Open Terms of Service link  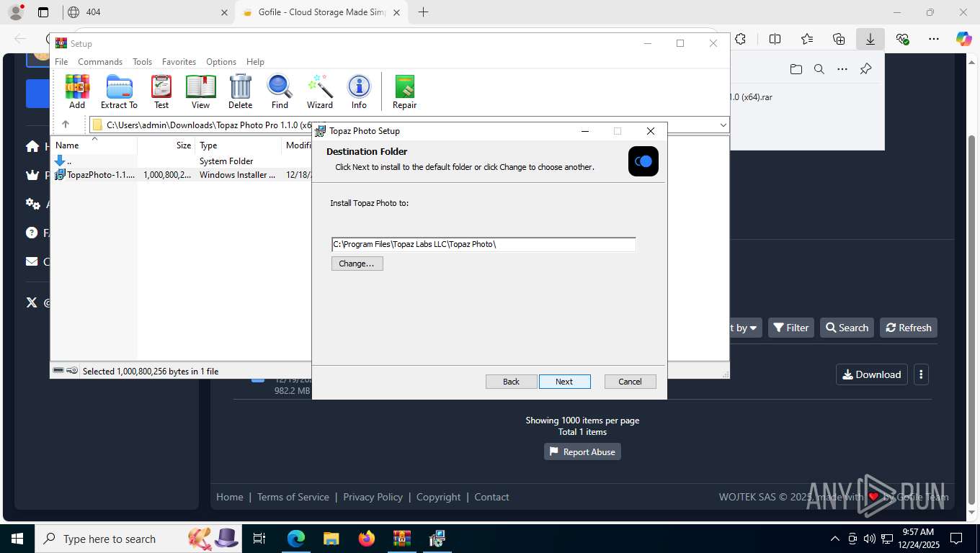point(293,497)
